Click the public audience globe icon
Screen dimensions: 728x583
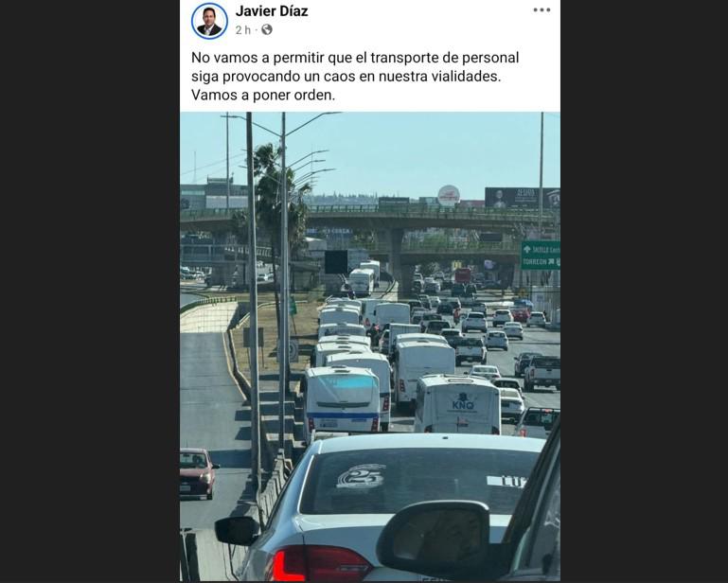click(267, 29)
